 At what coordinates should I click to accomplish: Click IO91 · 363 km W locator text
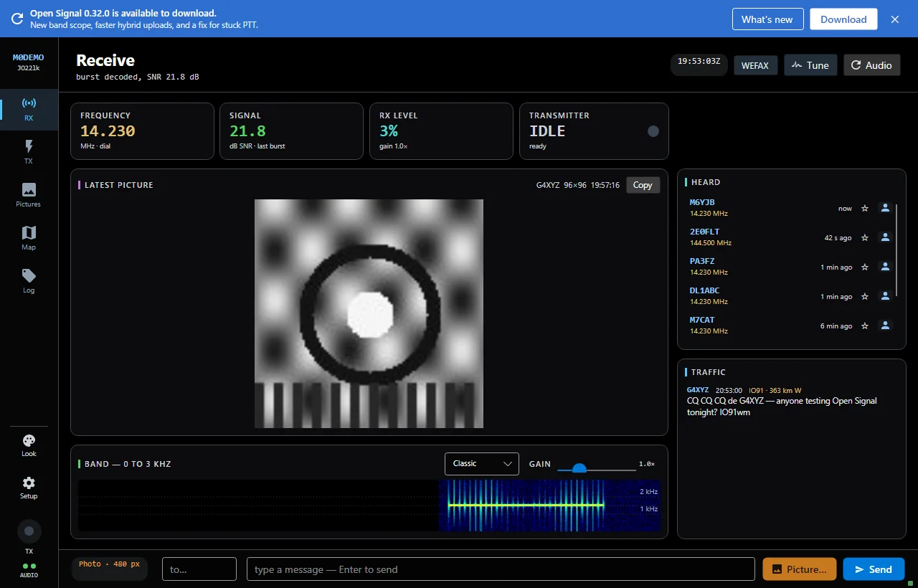point(775,390)
